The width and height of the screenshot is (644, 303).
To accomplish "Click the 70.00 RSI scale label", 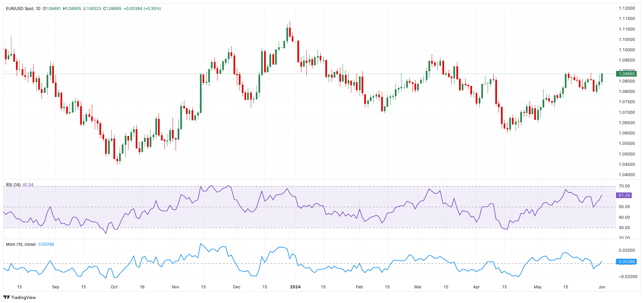I will point(624,186).
